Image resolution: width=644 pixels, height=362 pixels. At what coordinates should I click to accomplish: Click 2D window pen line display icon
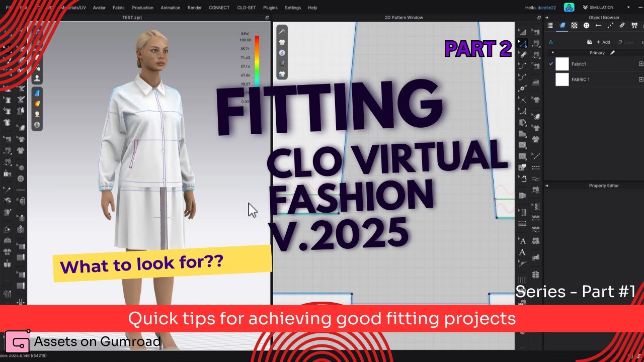pyautogui.click(x=282, y=32)
